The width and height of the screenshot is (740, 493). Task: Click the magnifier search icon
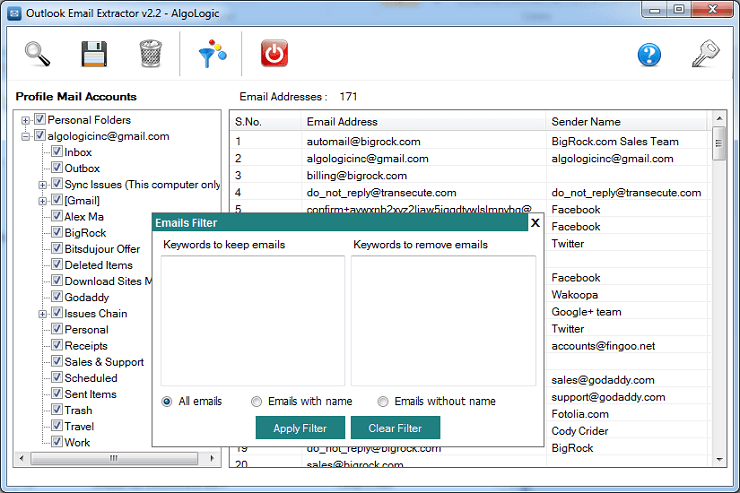pos(37,54)
